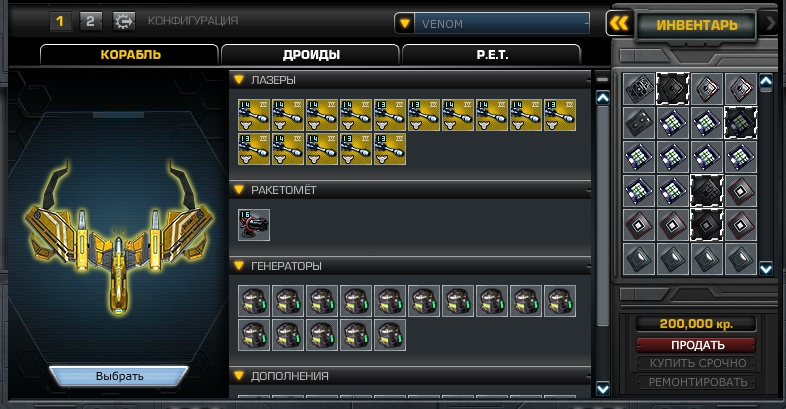The image size is (786, 409).
Task: Open the P.E.T. tab
Action: pyautogui.click(x=492, y=55)
